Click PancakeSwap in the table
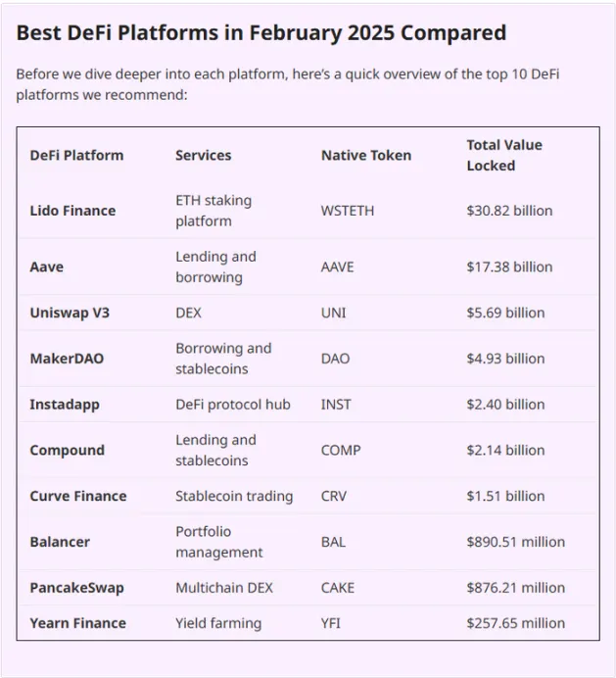This screenshot has height=678, width=616. point(76,588)
